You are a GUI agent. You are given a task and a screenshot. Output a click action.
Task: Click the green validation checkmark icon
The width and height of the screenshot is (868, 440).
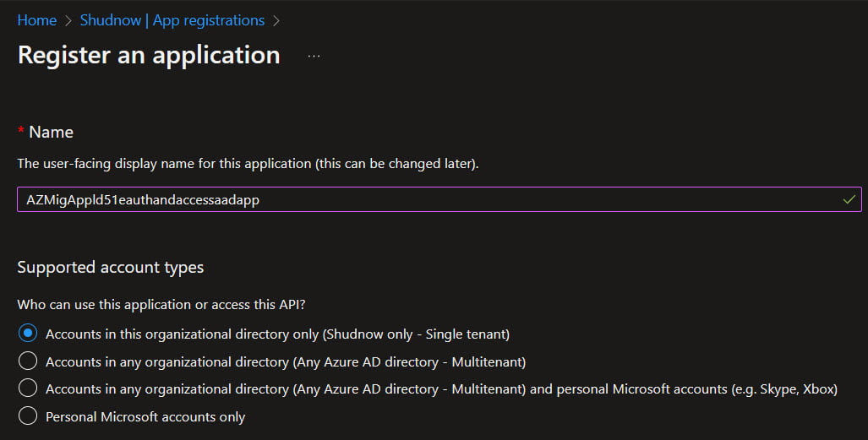849,199
